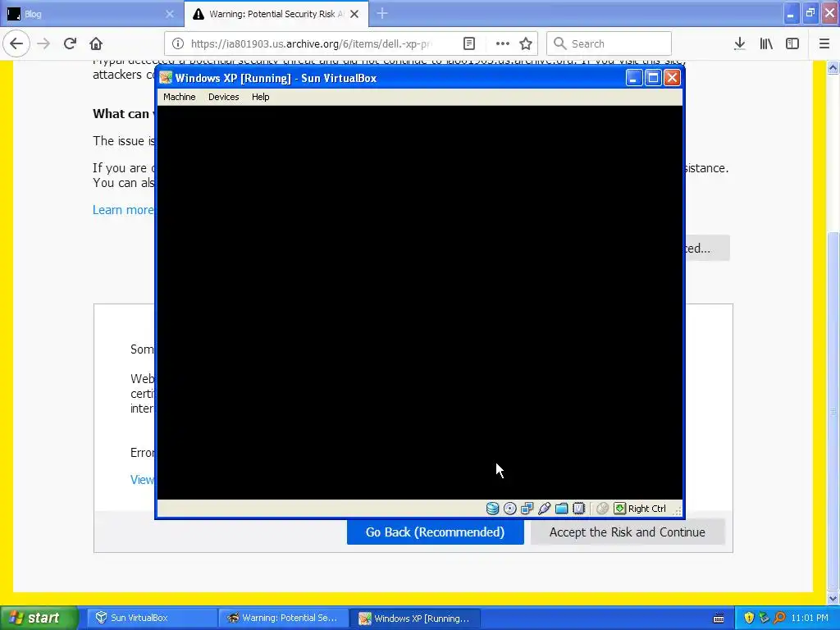Click into the browser Search field

609,43
